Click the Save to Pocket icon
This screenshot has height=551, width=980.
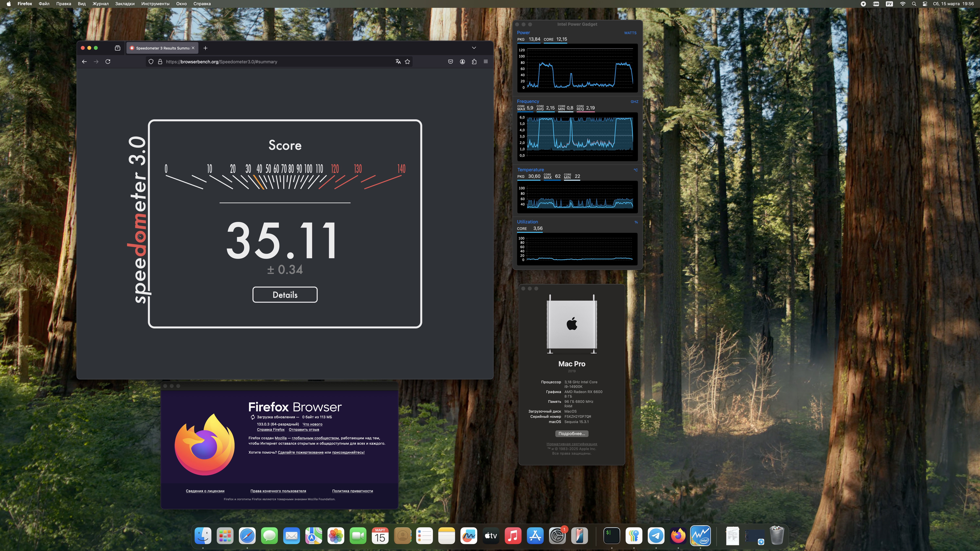point(450,62)
